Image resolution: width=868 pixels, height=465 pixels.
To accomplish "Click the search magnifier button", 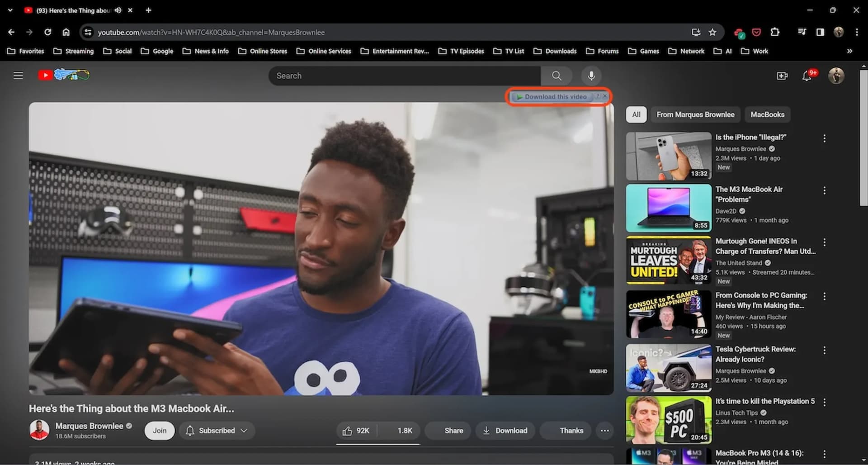I will point(557,76).
